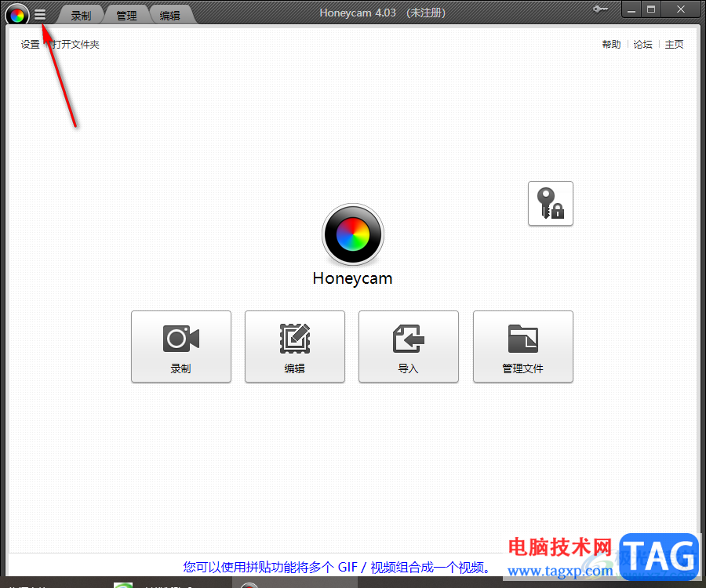Close the Honeycam window
This screenshot has height=588, width=706.
click(681, 9)
